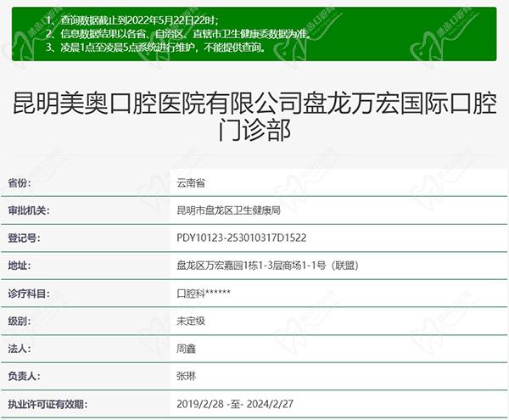Click the person in charge name 张琳
Image resolution: width=509 pixels, height=420 pixels.
(186, 376)
